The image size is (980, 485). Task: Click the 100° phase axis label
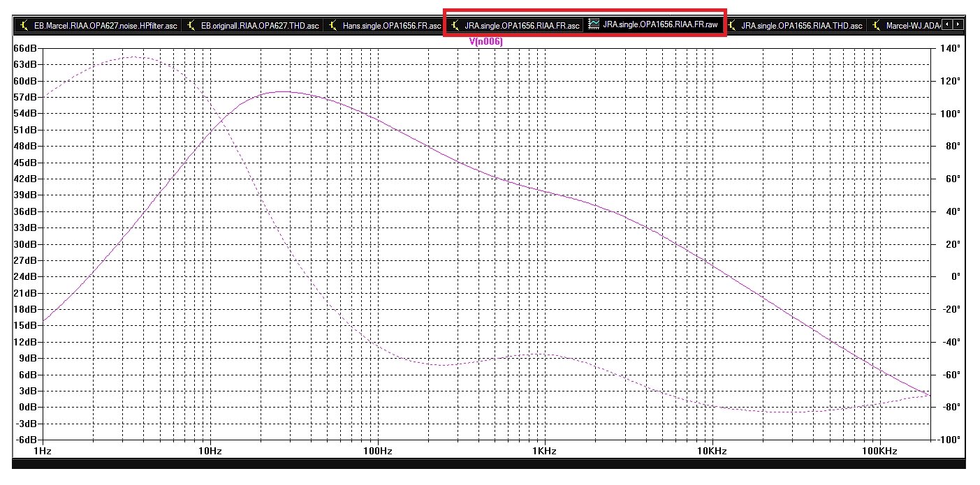pyautogui.click(x=951, y=113)
